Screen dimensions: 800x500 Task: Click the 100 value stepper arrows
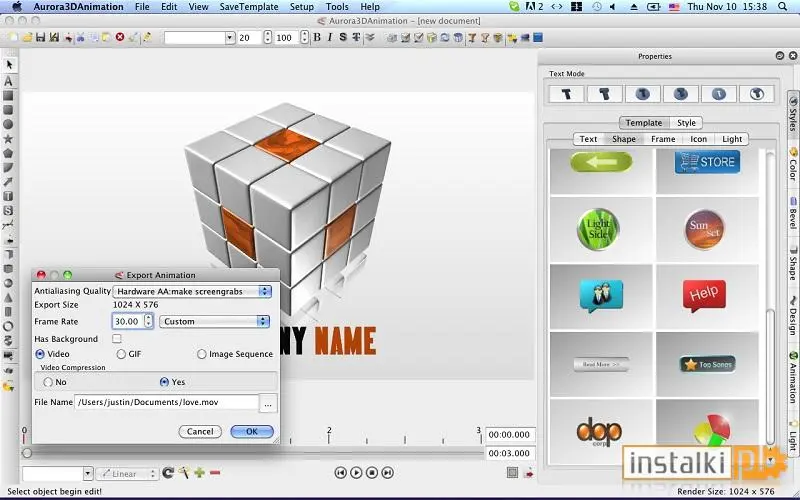pos(305,37)
